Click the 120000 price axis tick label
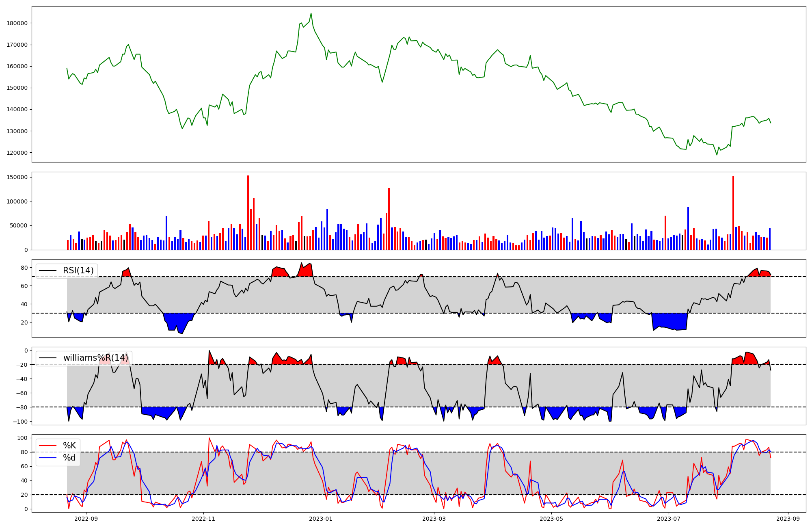The height and width of the screenshot is (528, 812). point(17,153)
